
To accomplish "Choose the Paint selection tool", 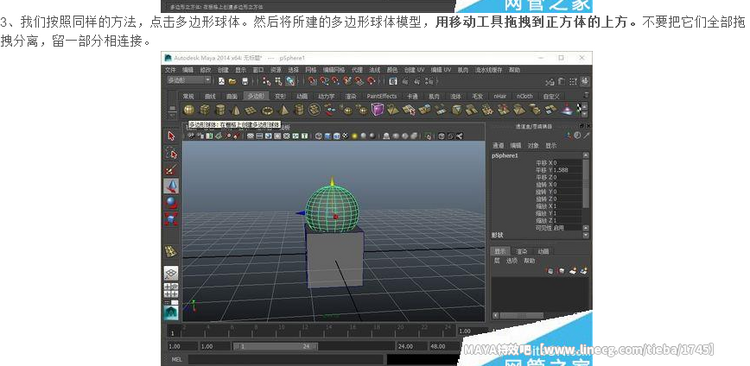I will pos(171,170).
